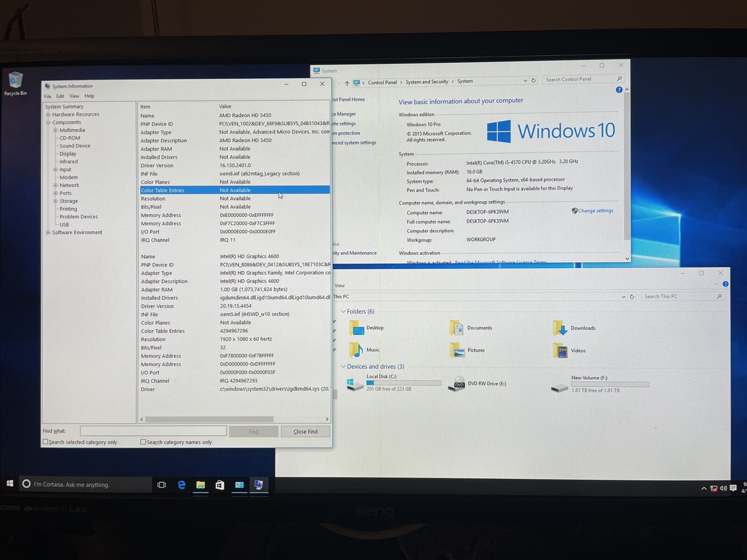
Task: Open the New Volume (F:) drive
Action: coord(600,384)
